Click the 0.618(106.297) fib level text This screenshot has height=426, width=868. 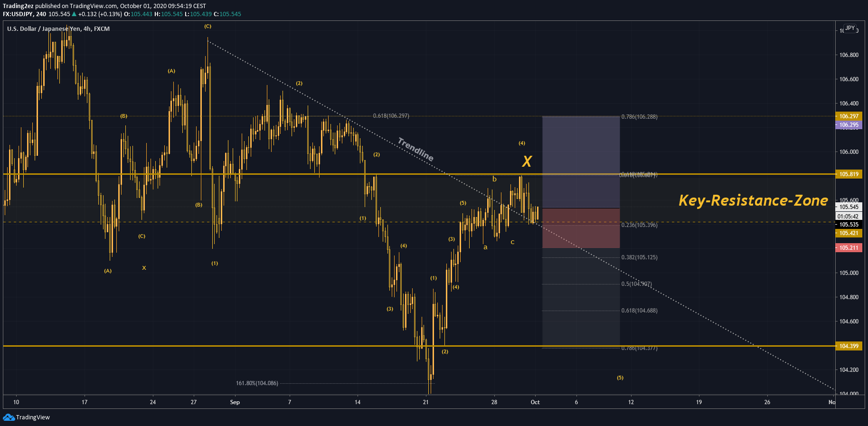pyautogui.click(x=391, y=116)
